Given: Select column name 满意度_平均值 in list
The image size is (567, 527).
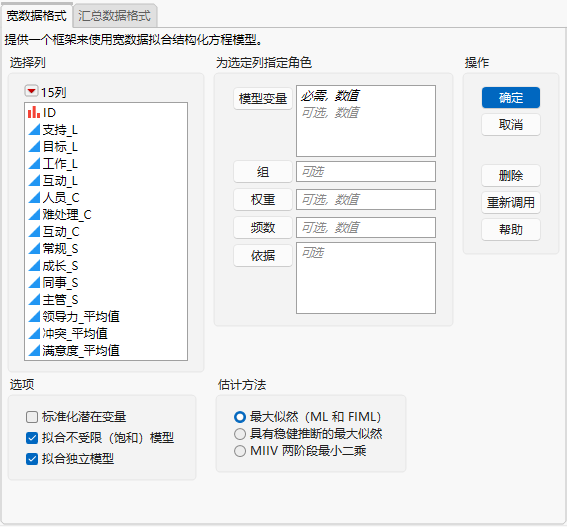Looking at the screenshot, I should [x=81, y=350].
